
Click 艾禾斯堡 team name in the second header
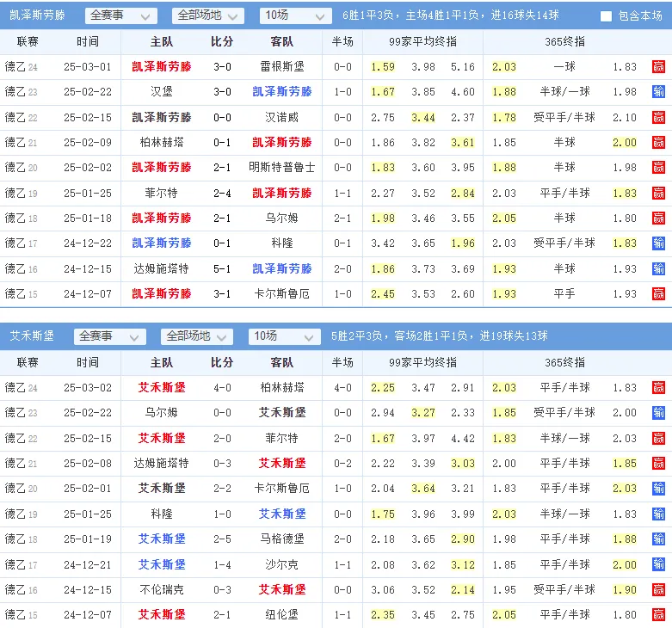(32, 336)
